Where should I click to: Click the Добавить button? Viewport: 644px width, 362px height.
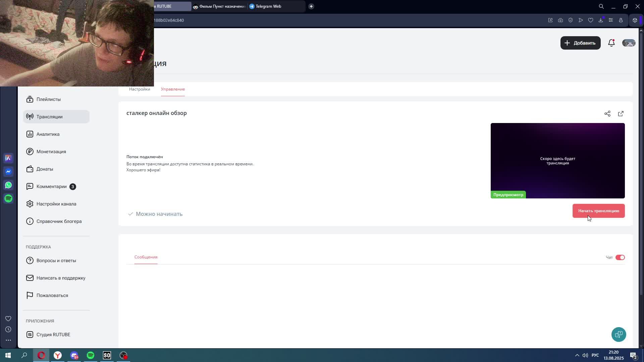pyautogui.click(x=580, y=43)
